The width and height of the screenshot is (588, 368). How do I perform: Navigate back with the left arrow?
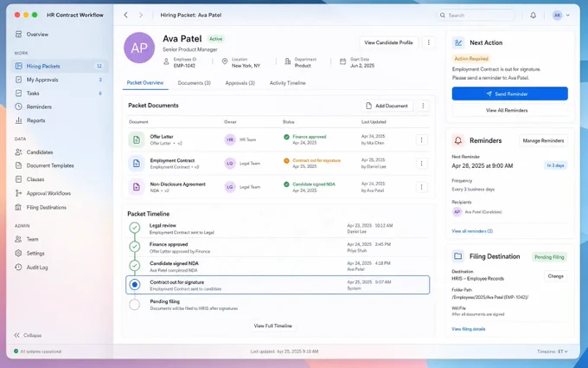(x=126, y=15)
